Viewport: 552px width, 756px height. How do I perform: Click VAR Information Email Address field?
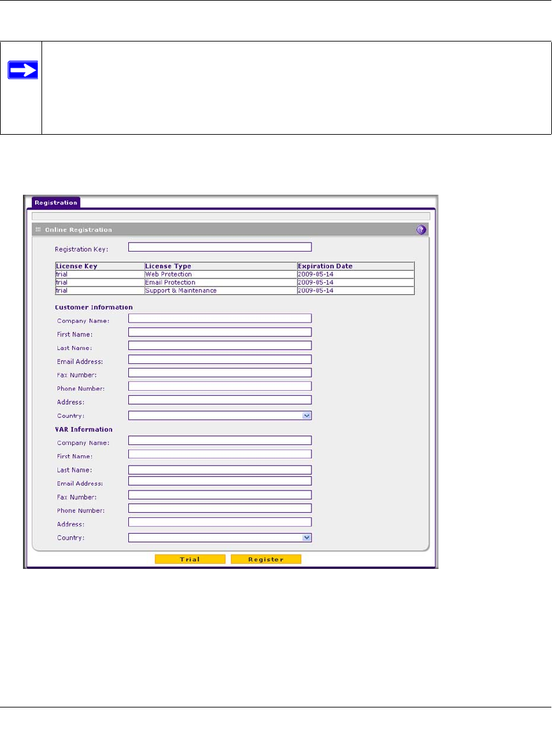[220, 481]
